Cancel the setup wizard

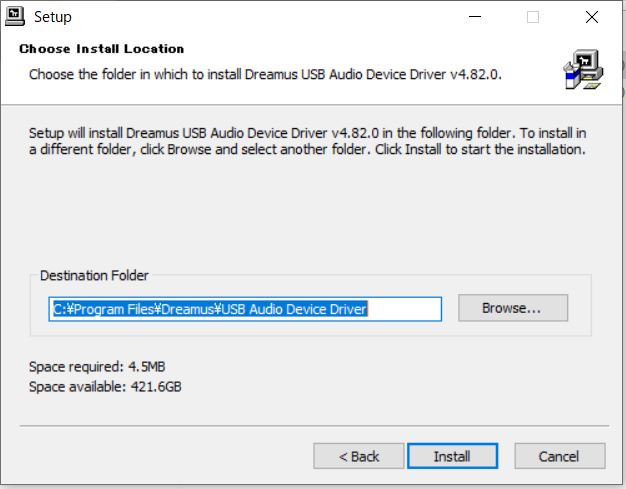tap(560, 456)
